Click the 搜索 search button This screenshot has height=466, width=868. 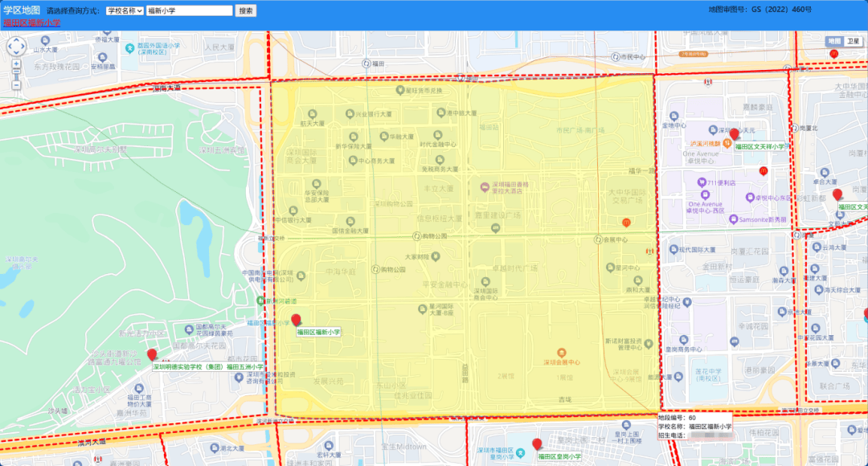246,10
